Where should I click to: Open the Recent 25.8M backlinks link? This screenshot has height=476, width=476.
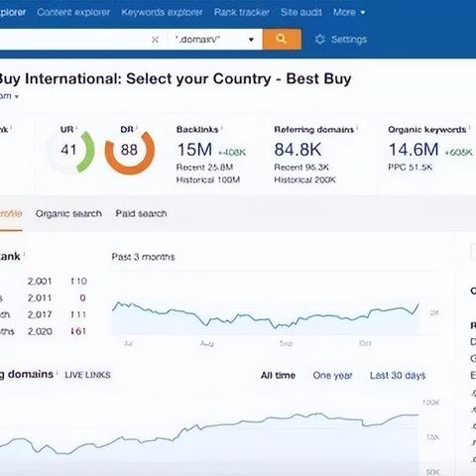(x=204, y=168)
